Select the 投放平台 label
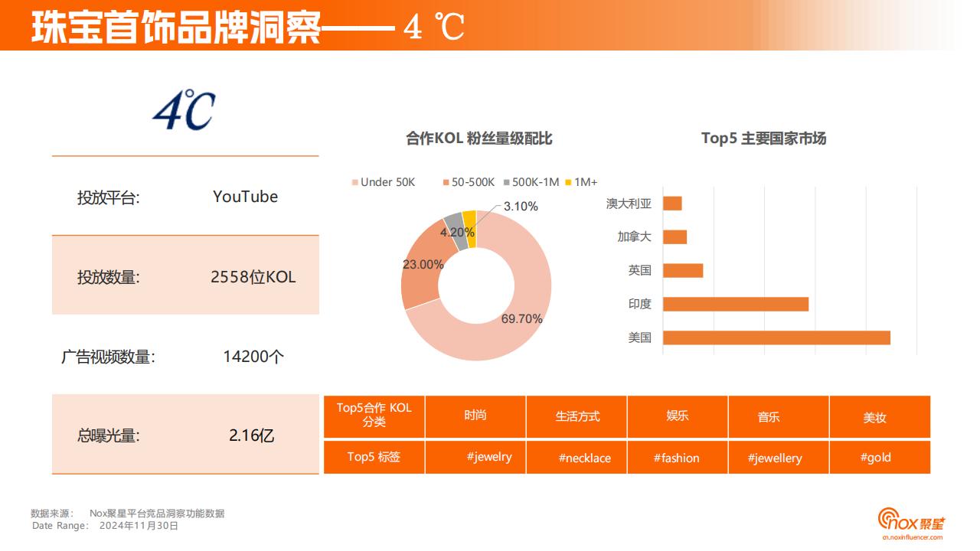The width and height of the screenshot is (980, 551). pos(108,197)
